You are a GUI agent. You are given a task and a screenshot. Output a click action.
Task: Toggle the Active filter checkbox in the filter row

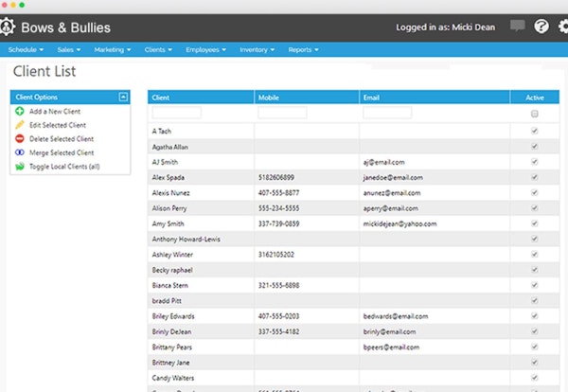pyautogui.click(x=534, y=114)
